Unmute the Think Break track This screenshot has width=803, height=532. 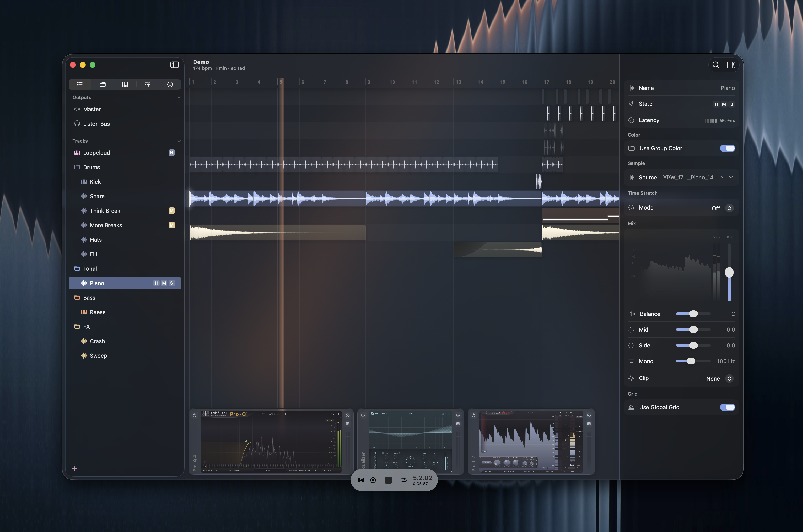point(172,210)
